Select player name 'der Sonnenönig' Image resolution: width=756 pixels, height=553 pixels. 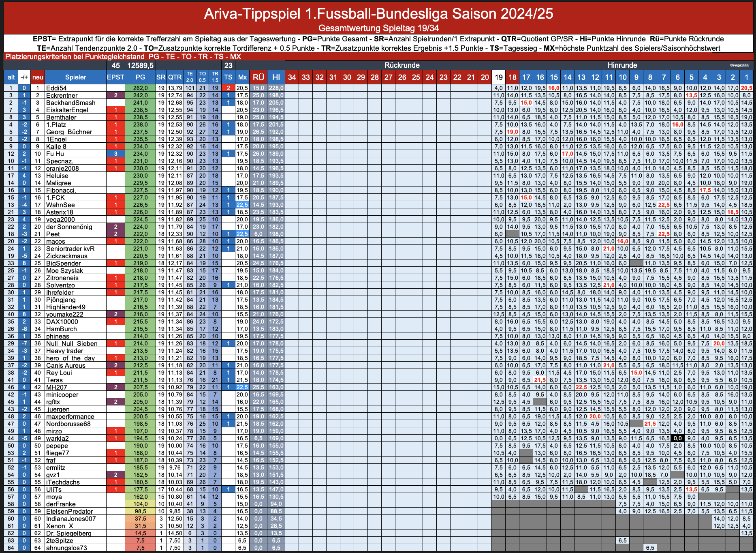69,227
